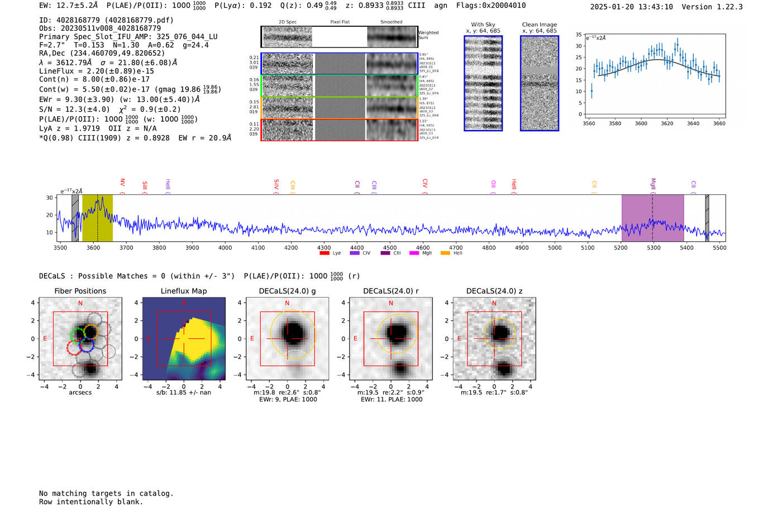This screenshot has height=532, width=782.
Task: Click the 'S/N = 12.3(±4.0)' value
Action: pyautogui.click(x=74, y=109)
